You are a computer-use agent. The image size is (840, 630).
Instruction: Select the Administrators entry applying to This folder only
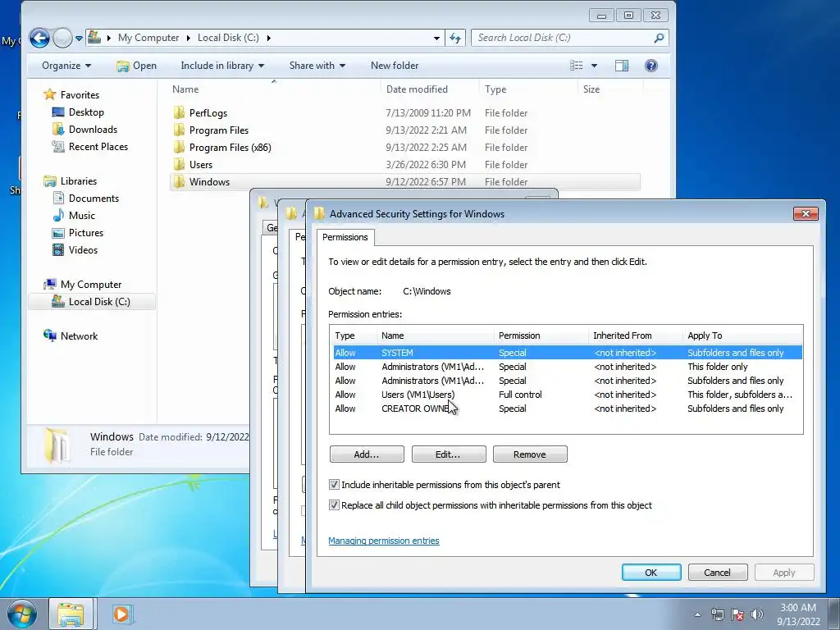567,367
